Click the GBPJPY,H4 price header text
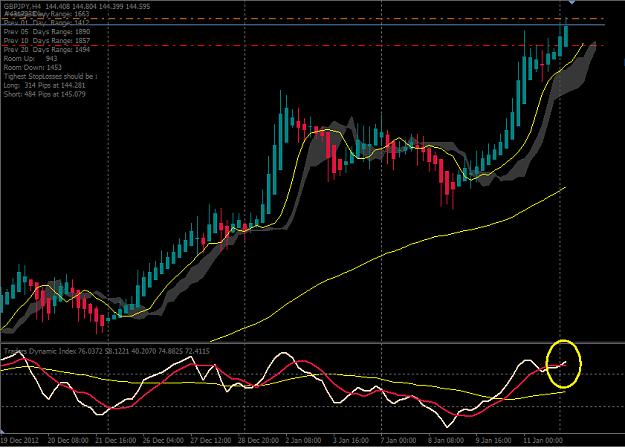Screen dimensions: 625x448 (77, 6)
